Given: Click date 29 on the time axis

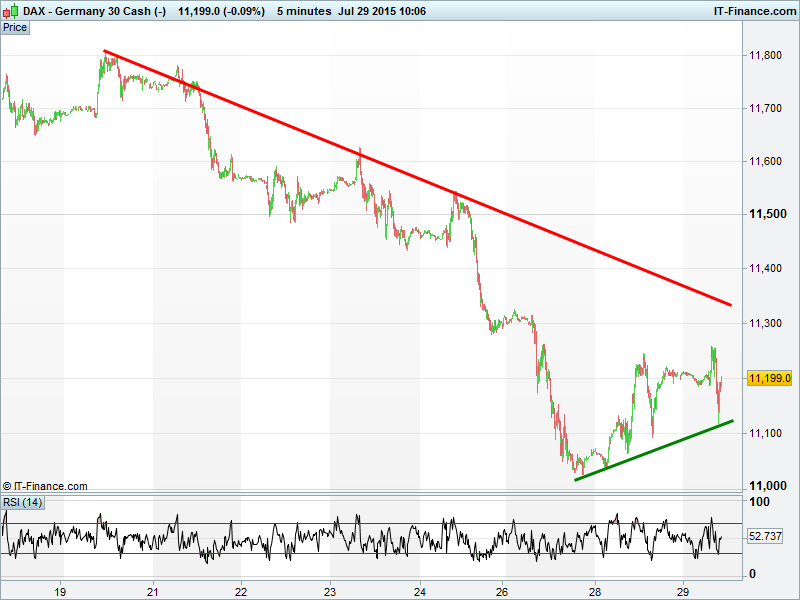Looking at the screenshot, I should click(x=683, y=590).
